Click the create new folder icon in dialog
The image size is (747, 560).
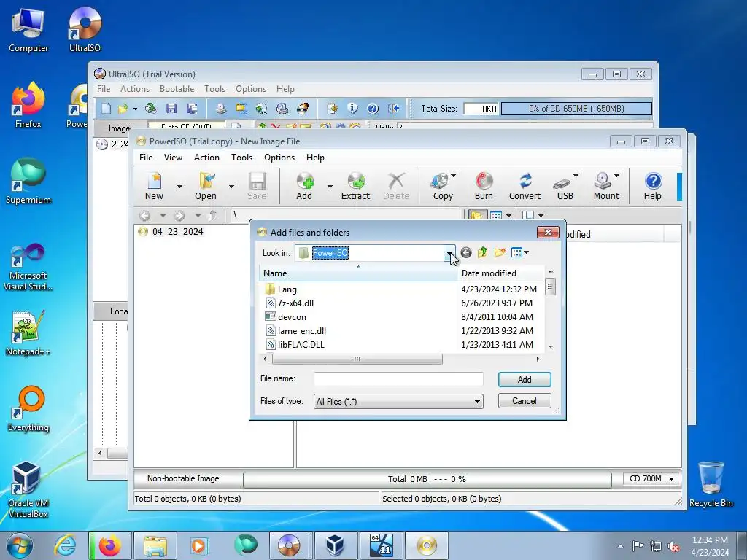[x=499, y=253]
